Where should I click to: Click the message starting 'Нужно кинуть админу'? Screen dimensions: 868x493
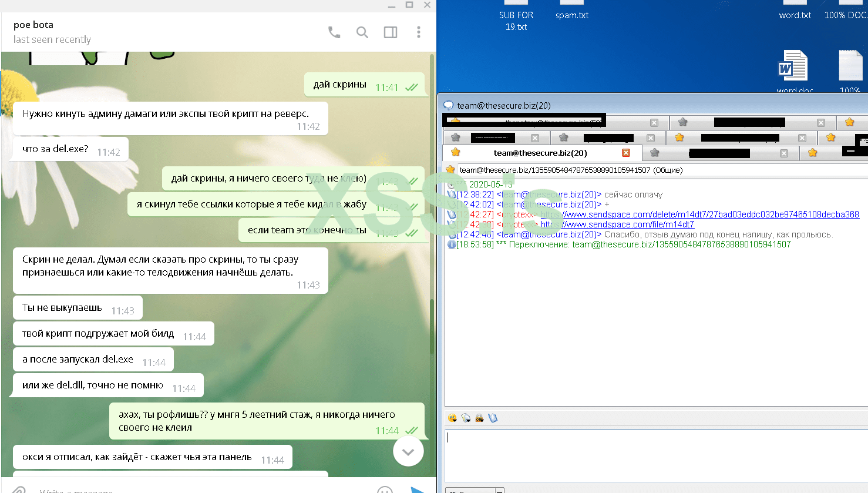[x=171, y=119]
